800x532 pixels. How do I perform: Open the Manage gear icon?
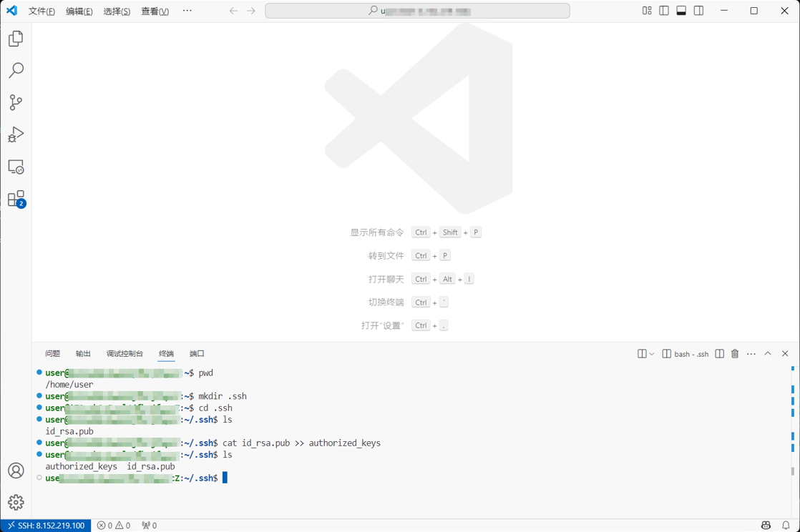coord(16,503)
